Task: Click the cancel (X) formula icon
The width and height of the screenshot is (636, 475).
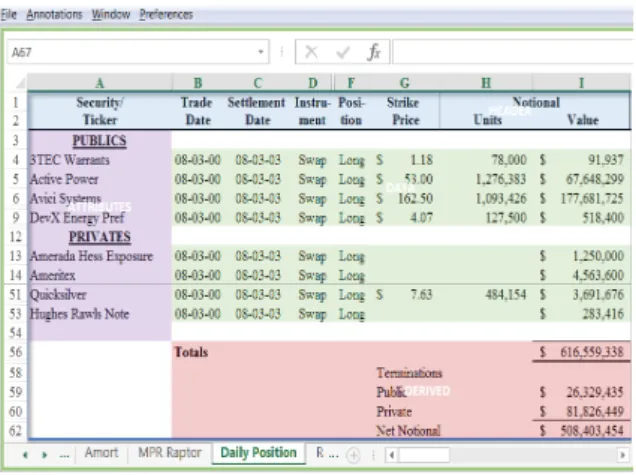Action: [311, 52]
